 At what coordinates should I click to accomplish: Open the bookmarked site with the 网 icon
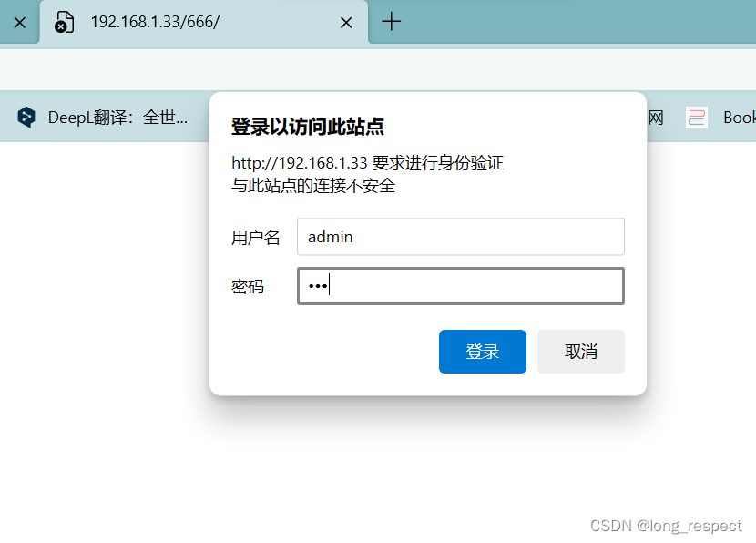tap(656, 117)
